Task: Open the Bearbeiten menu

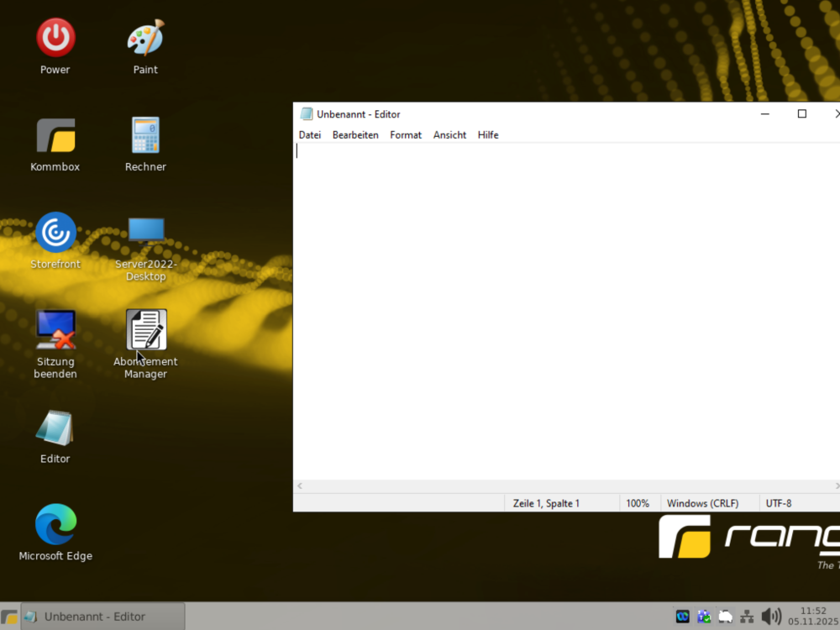Action: (355, 135)
